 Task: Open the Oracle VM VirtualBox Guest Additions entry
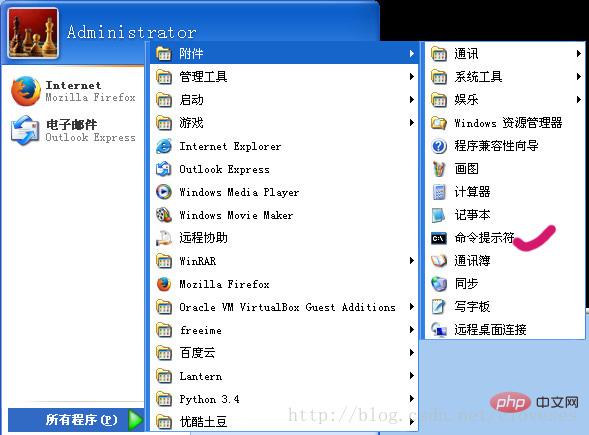284,307
